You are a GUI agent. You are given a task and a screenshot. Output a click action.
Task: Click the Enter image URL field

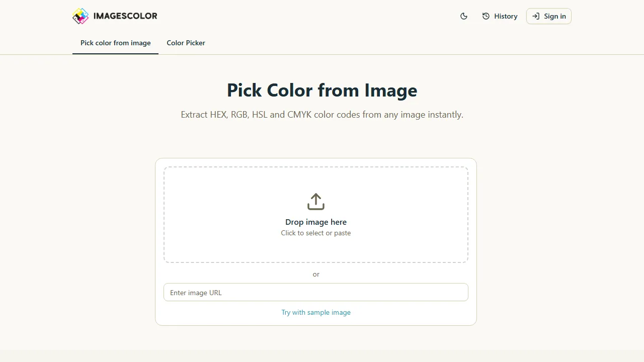[315, 292]
